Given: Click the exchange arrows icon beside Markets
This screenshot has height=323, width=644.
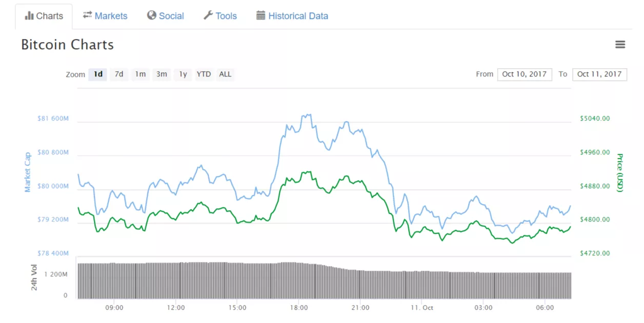Looking at the screenshot, I should [x=87, y=15].
